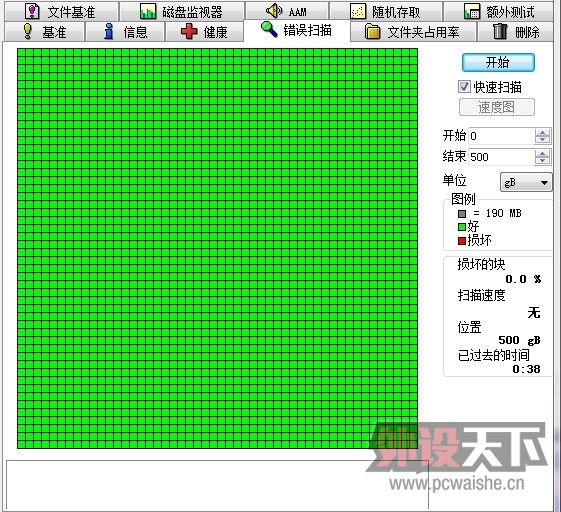The width and height of the screenshot is (561, 512).
Task: Click the 已过去的时间 label
Action: tap(493, 355)
